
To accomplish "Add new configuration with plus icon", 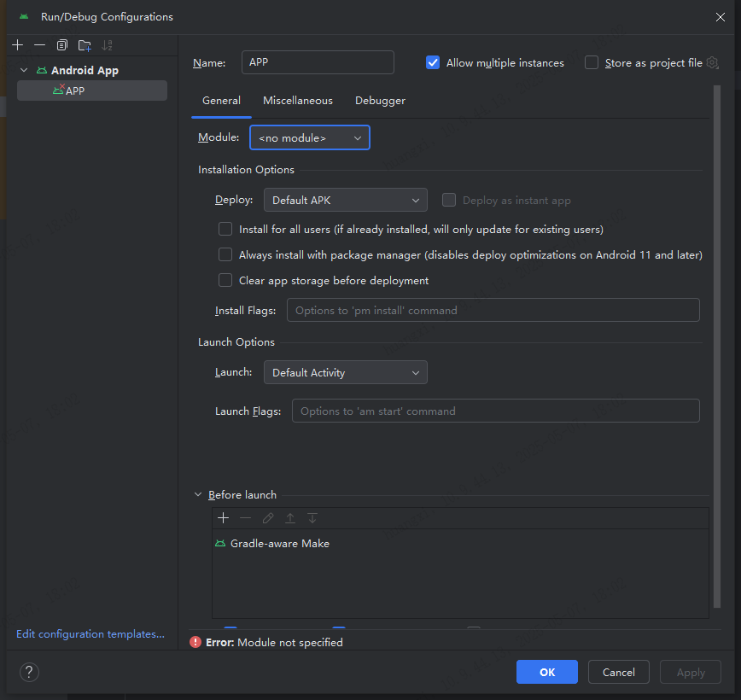I will [17, 45].
